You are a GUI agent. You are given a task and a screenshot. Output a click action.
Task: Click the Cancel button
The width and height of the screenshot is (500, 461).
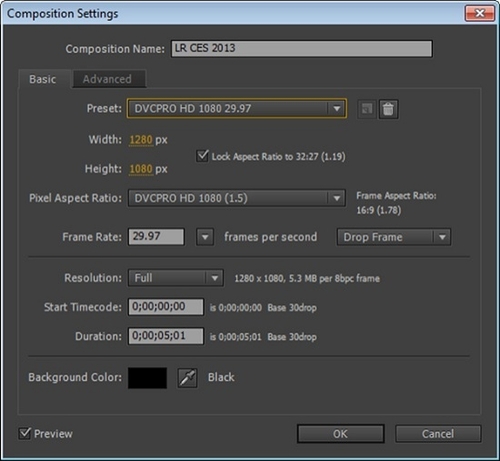click(x=438, y=434)
